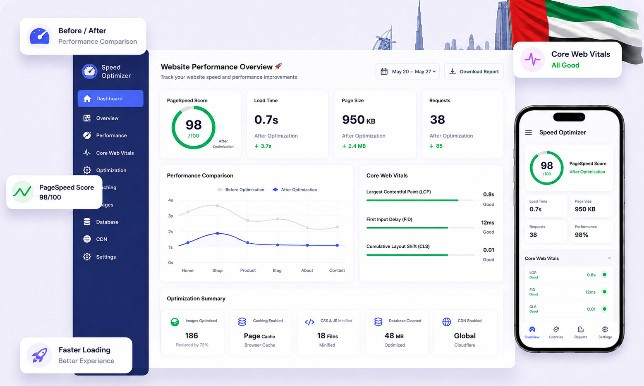
Task: Open the Dashboard item in sidebar
Action: tap(110, 99)
